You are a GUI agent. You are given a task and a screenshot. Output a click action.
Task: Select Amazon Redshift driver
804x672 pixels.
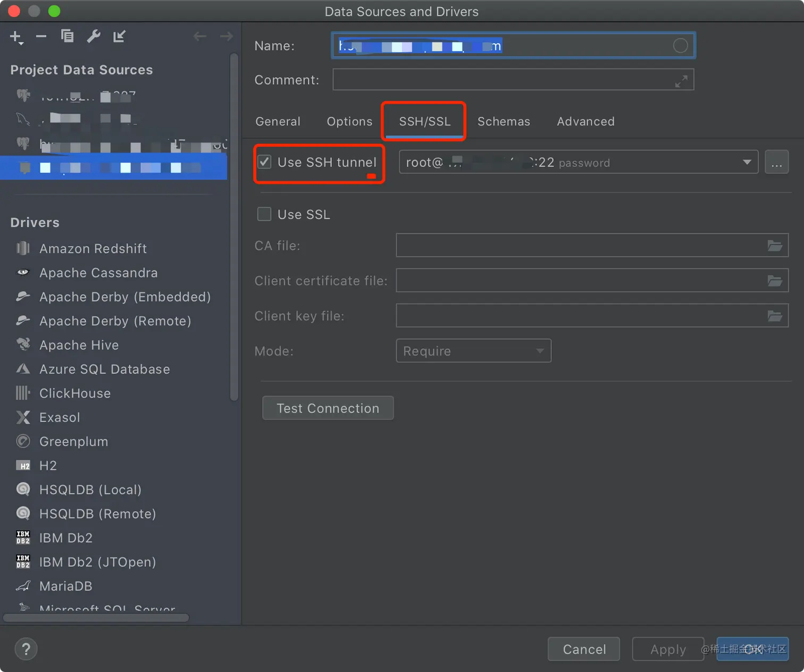pyautogui.click(x=93, y=248)
